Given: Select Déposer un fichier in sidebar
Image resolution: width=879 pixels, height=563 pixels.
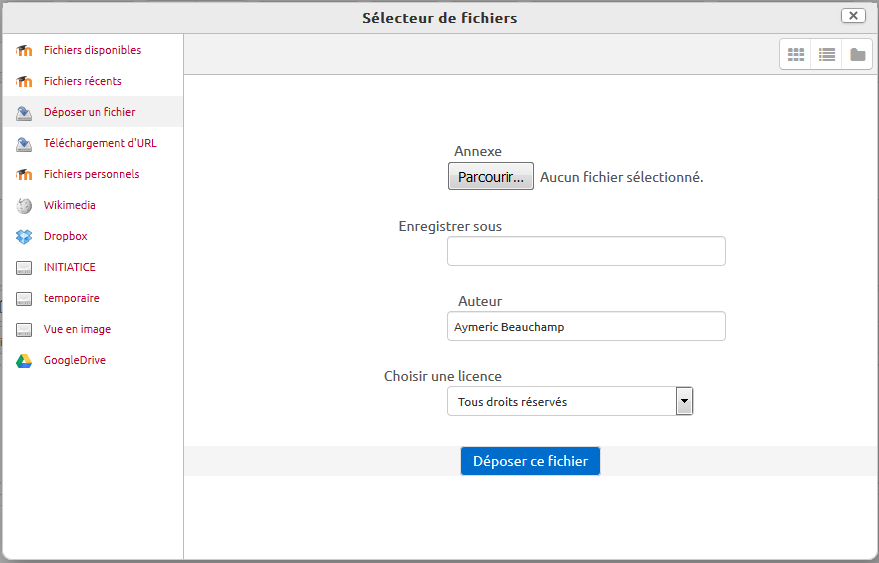Looking at the screenshot, I should pos(89,112).
